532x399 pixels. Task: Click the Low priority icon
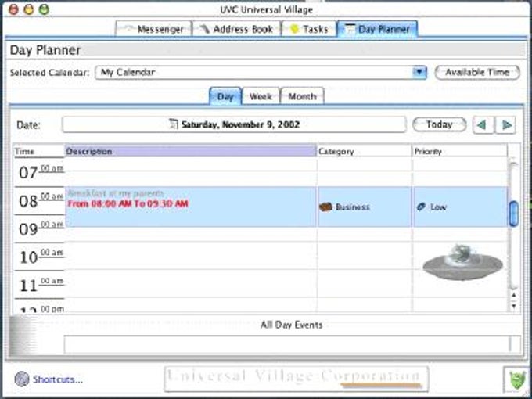[x=421, y=207]
